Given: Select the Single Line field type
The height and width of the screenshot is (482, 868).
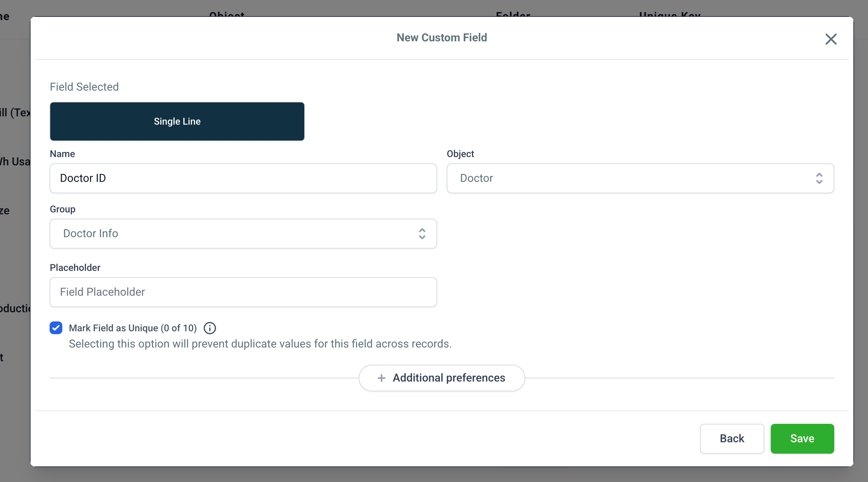Looking at the screenshot, I should [x=177, y=121].
